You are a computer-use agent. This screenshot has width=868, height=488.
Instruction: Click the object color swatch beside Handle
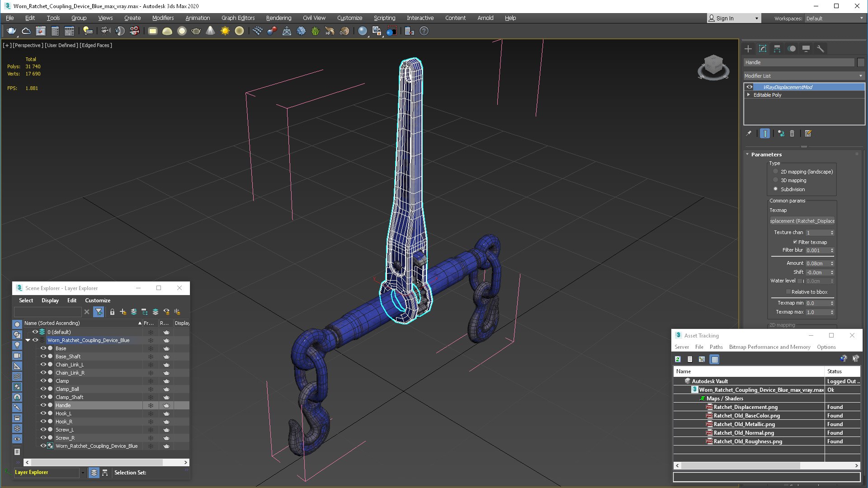[861, 62]
